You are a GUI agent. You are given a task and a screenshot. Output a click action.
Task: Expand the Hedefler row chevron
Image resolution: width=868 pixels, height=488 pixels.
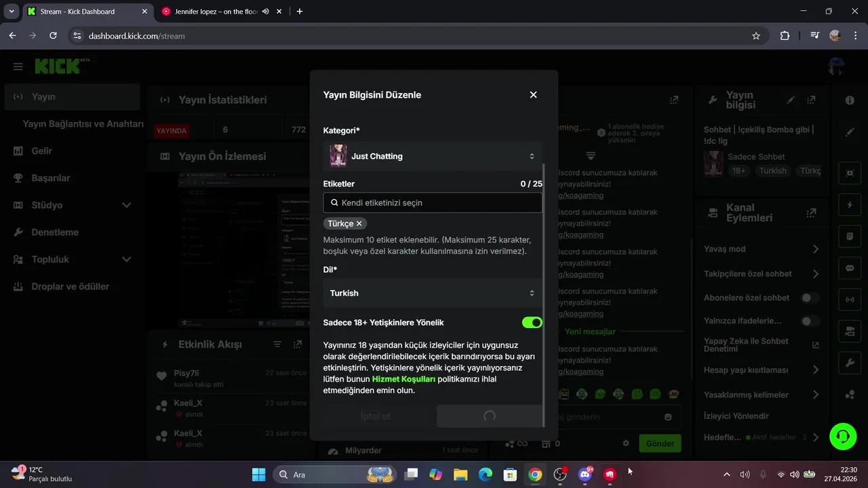tap(816, 438)
